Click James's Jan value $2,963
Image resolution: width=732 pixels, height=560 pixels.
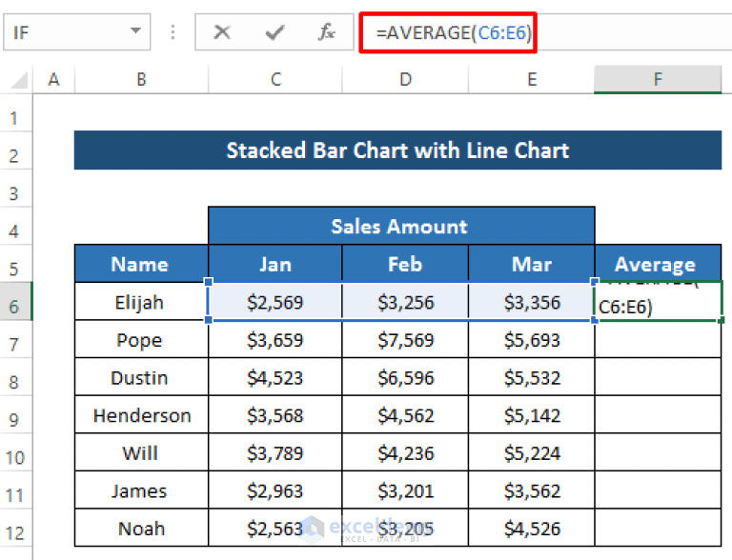(275, 490)
